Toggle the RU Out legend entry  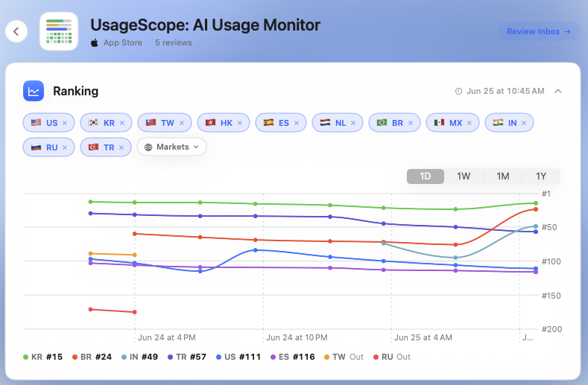point(392,357)
